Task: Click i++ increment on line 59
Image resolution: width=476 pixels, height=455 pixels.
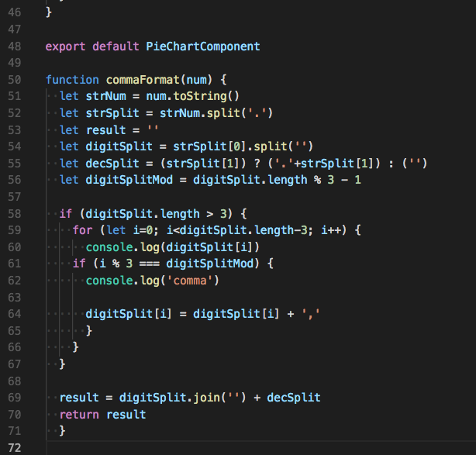Action: click(x=330, y=230)
